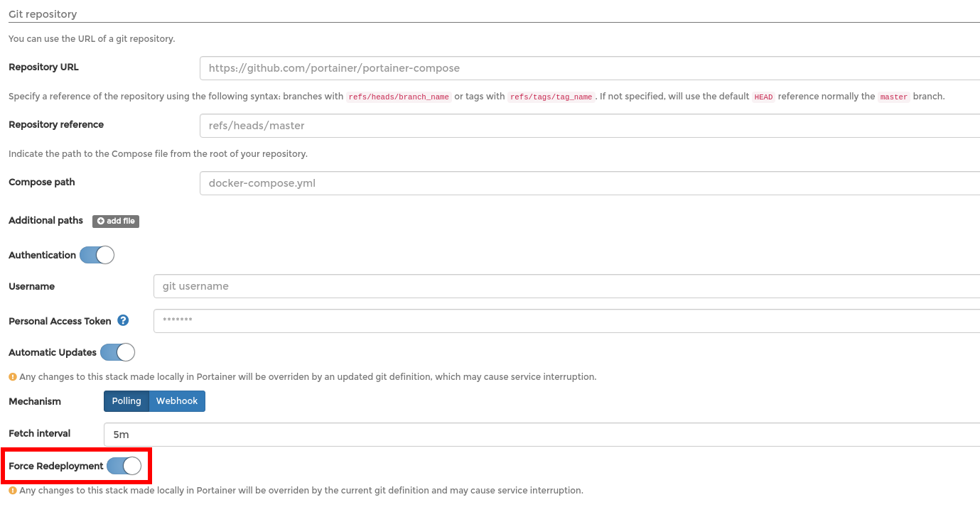Click the refs/heads/branch_name code text
Screen dimensions: 980x507
[x=399, y=97]
